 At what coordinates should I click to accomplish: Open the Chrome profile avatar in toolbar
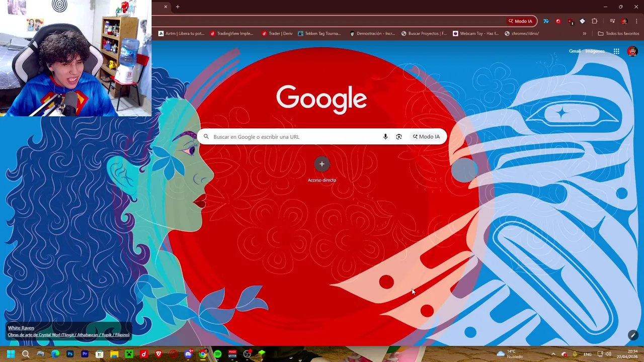624,21
